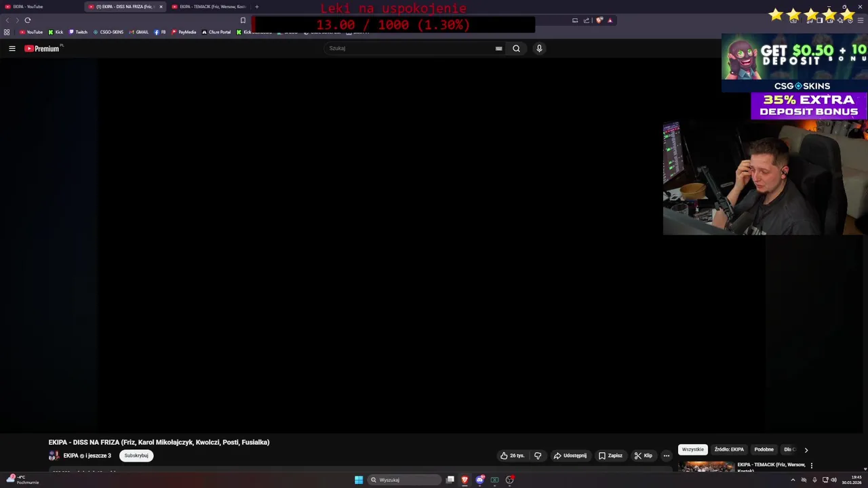Click the Brave Rewards triangle icon
Viewport: 868px width, 488px height.
610,20
